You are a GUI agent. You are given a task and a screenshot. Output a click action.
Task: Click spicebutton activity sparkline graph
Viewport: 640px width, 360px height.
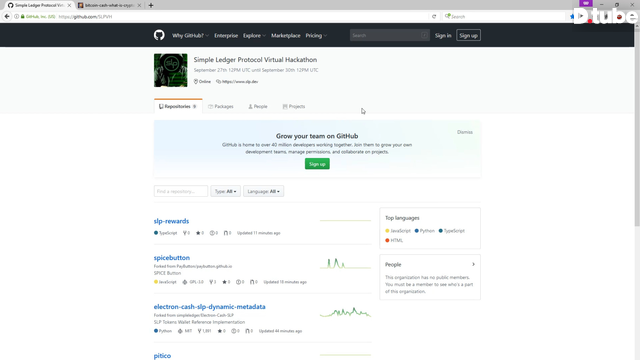[345, 264]
